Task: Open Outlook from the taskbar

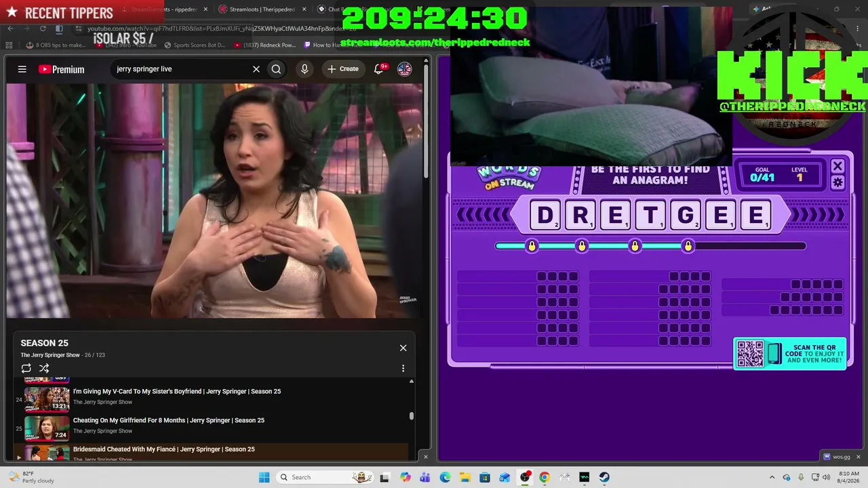Action: coord(505,477)
